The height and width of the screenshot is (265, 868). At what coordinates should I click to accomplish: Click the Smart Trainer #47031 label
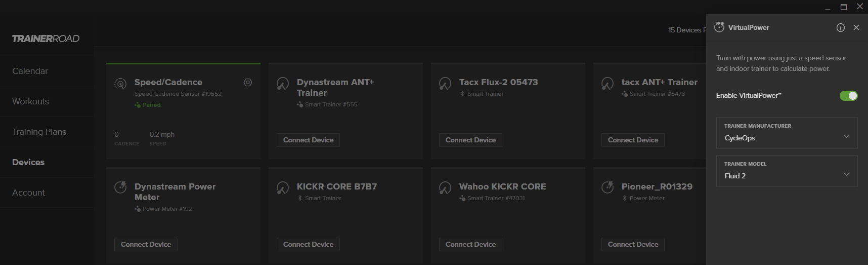pyautogui.click(x=496, y=198)
